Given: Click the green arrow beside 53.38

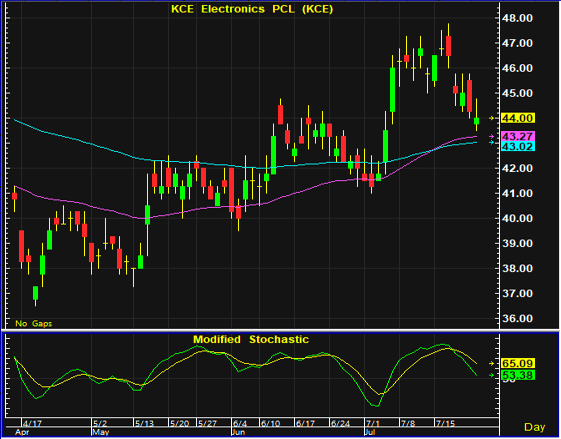Looking at the screenshot, I should tap(492, 375).
